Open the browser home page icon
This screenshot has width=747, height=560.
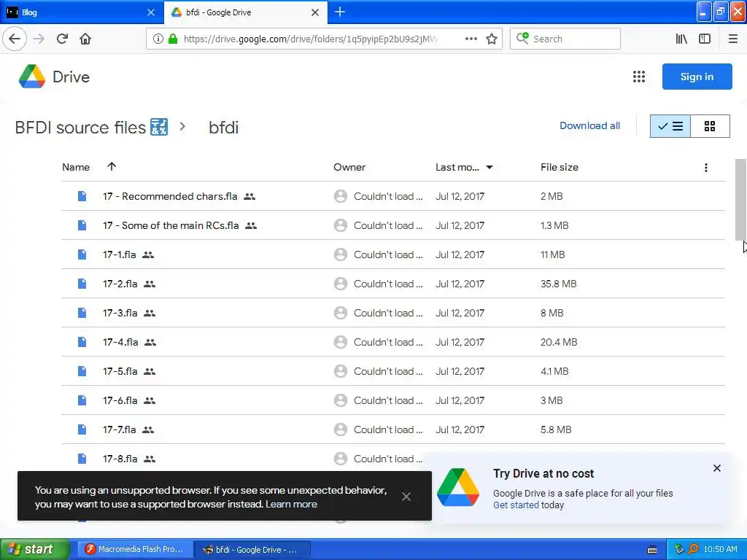pos(85,39)
